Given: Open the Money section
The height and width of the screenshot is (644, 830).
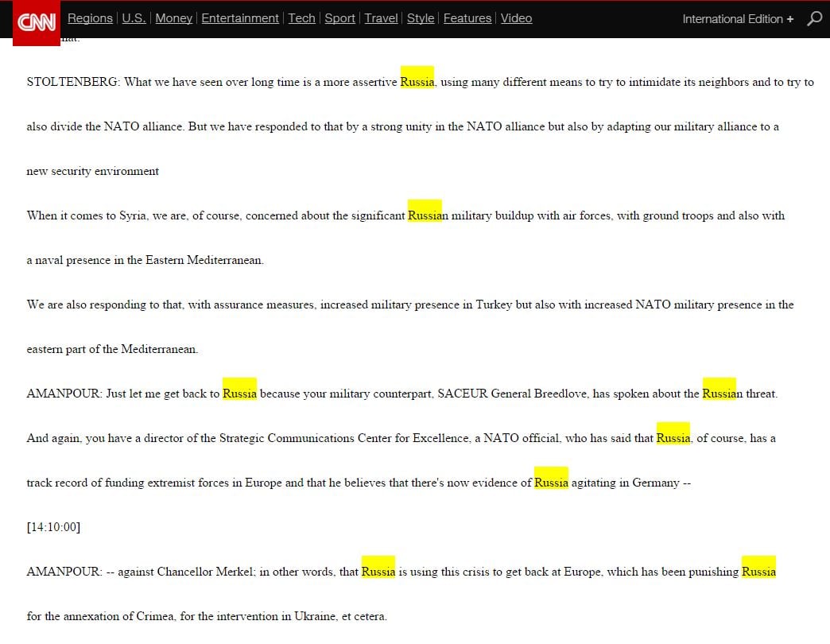Looking at the screenshot, I should 173,18.
